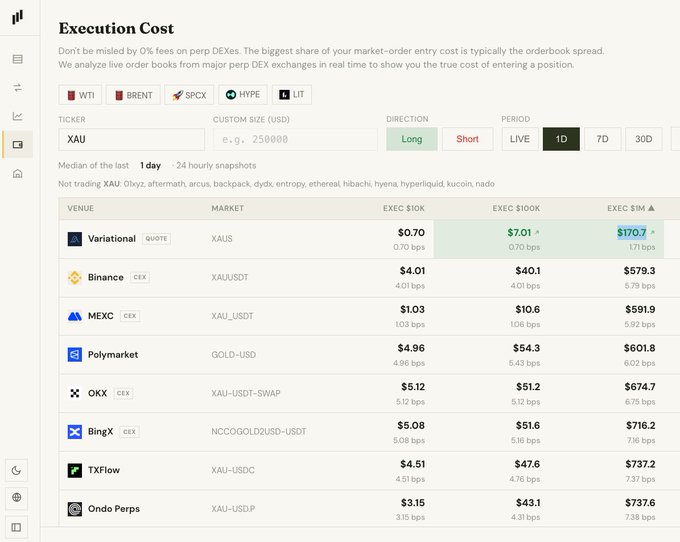Click the XAUUSDT market cell
Viewport: 680px width, 542px height.
click(229, 277)
